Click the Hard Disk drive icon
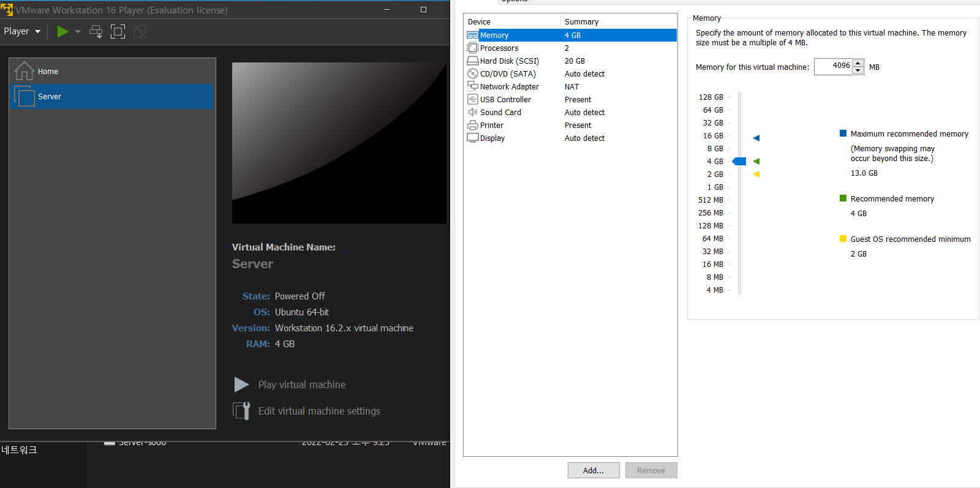The image size is (980, 488). [x=473, y=61]
